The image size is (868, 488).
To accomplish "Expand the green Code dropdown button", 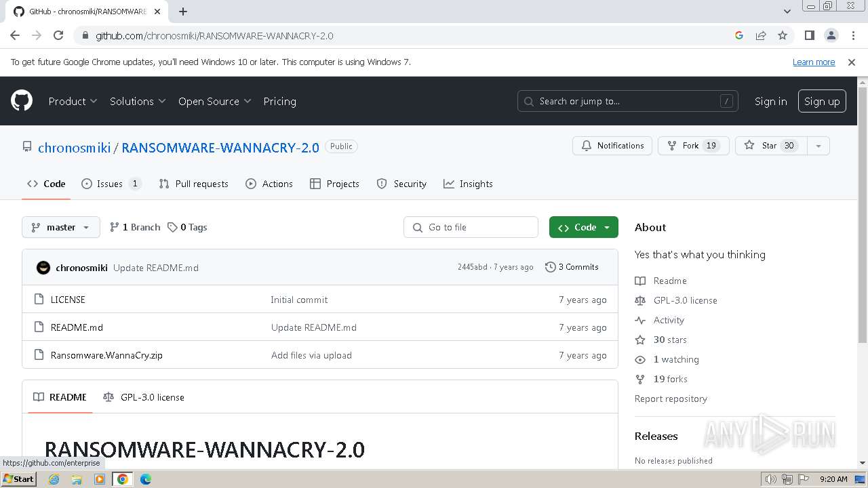I will coord(584,227).
